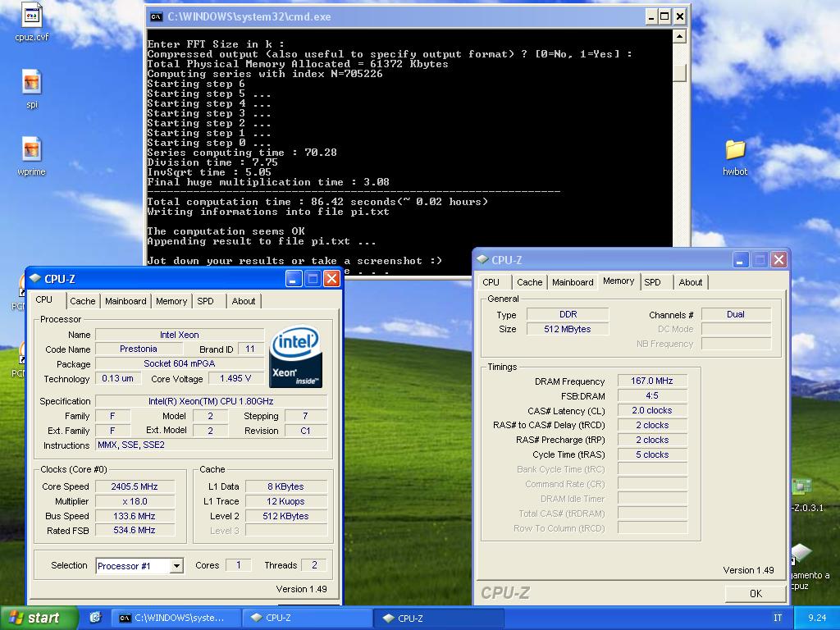Select the CPU tab in left CPU-Z
The image size is (840, 630).
tap(44, 300)
